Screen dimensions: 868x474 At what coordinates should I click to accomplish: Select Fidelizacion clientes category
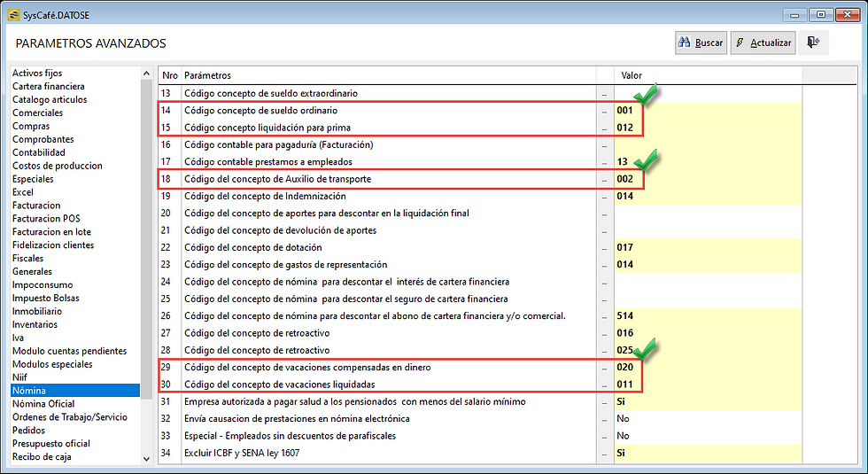pos(53,245)
